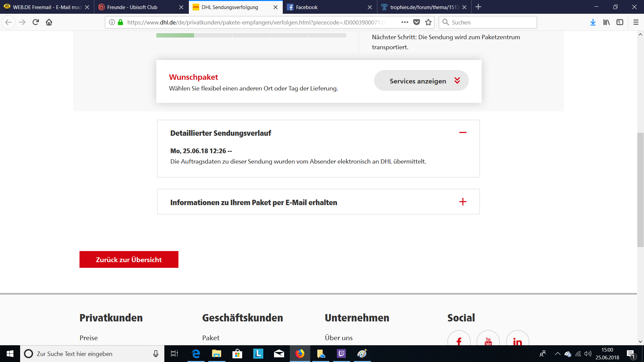Open the Preise footer link
The width and height of the screenshot is (644, 362).
(89, 338)
